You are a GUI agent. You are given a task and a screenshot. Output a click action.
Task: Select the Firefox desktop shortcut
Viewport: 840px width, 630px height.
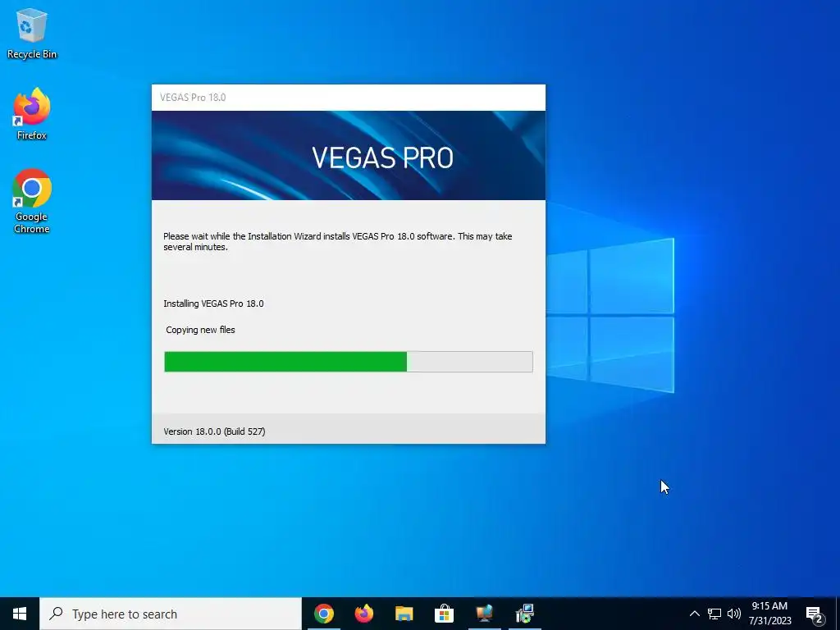tap(32, 114)
